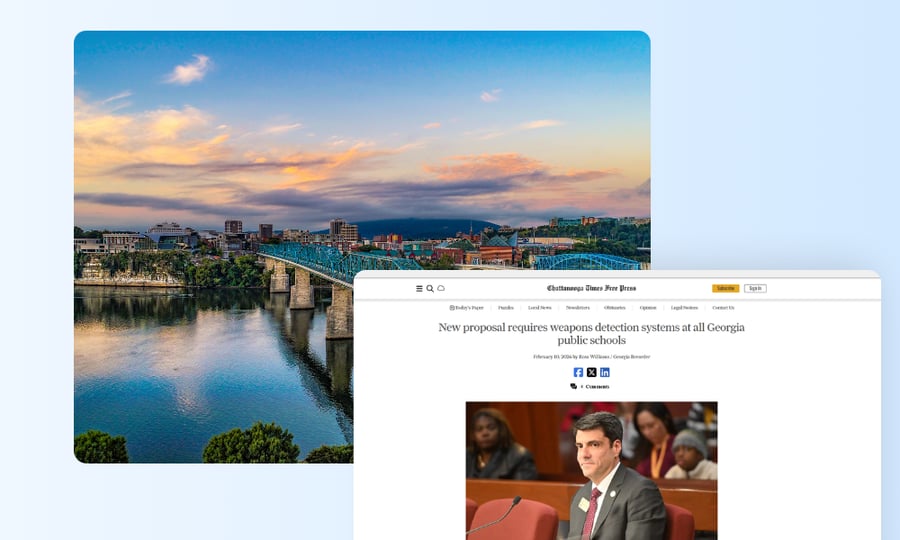Open the hamburger menu icon
The image size is (900, 540).
(x=419, y=288)
